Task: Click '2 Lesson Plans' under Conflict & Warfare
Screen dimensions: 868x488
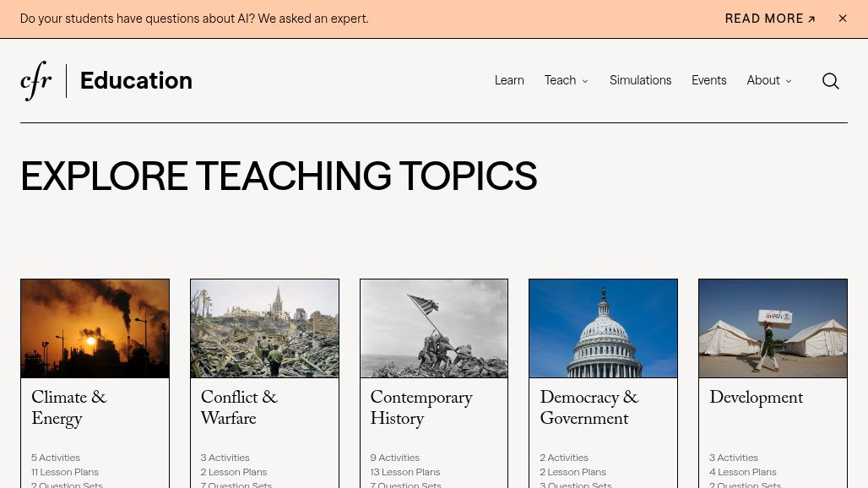Action: (234, 472)
